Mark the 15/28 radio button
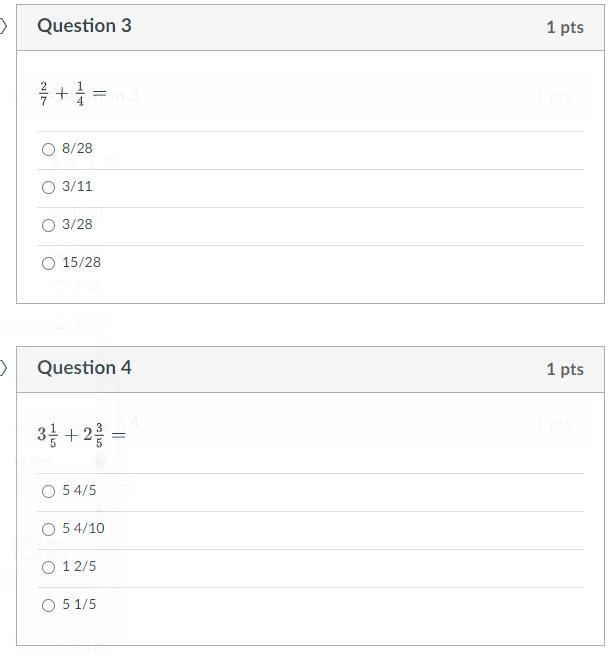This screenshot has height=663, width=616. pos(48,263)
